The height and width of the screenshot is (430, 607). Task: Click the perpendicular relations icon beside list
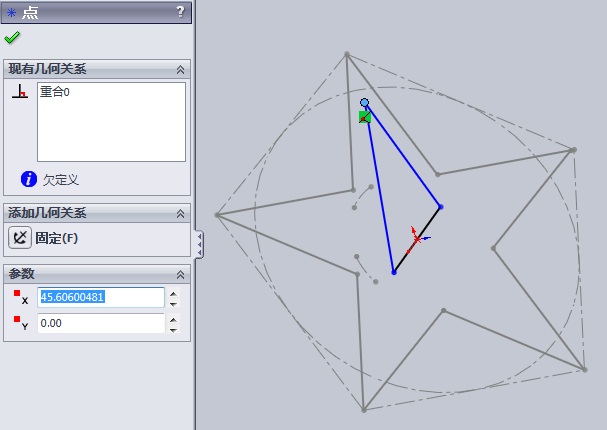pyautogui.click(x=19, y=91)
